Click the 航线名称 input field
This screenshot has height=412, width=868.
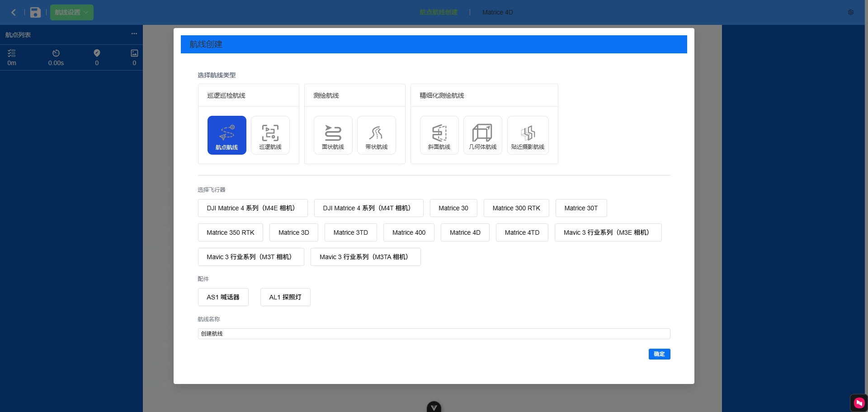point(434,334)
